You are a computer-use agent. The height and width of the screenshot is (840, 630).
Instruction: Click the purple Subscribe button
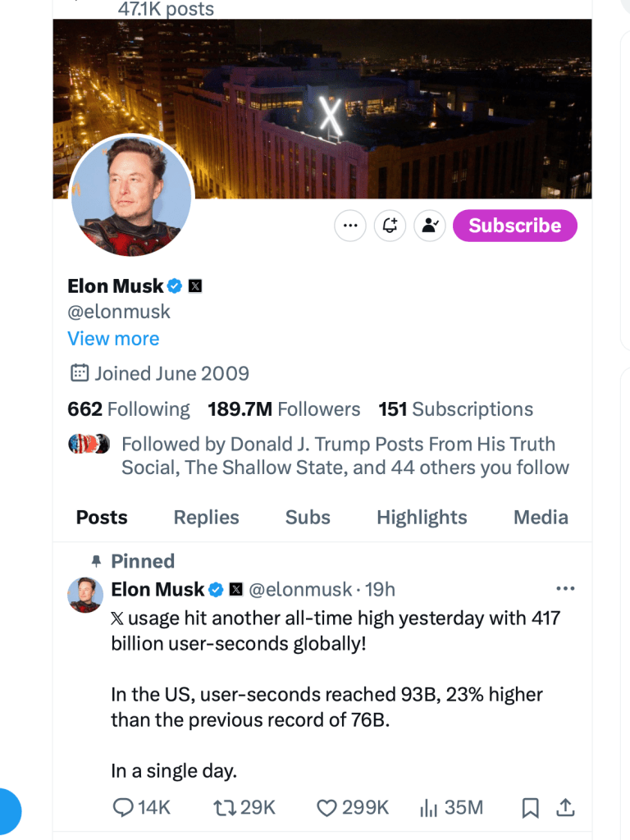(514, 226)
